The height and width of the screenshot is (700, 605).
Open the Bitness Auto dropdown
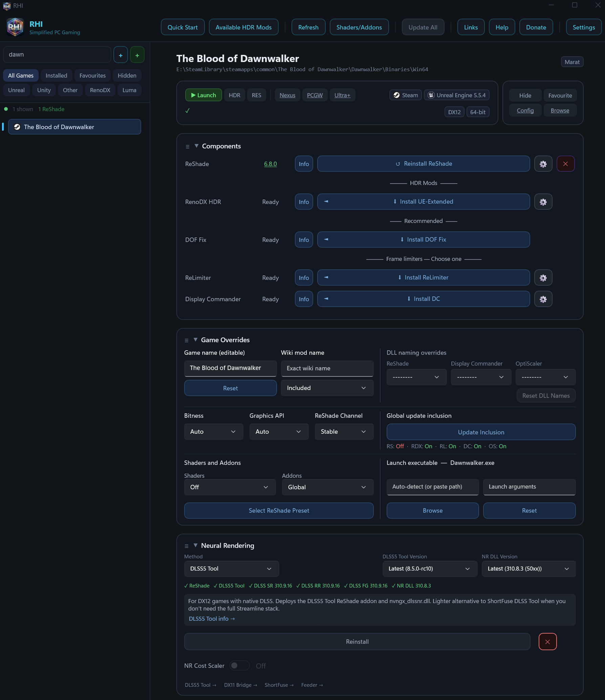tap(214, 432)
